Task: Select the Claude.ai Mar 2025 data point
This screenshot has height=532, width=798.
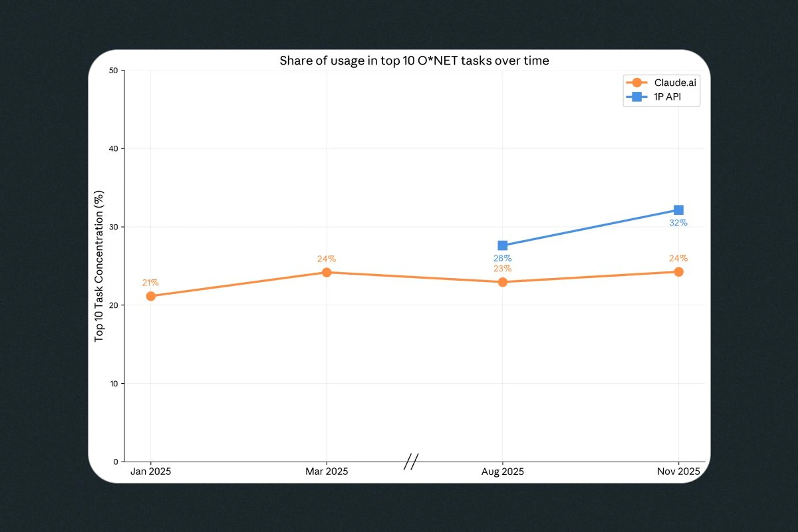Action: [x=326, y=273]
